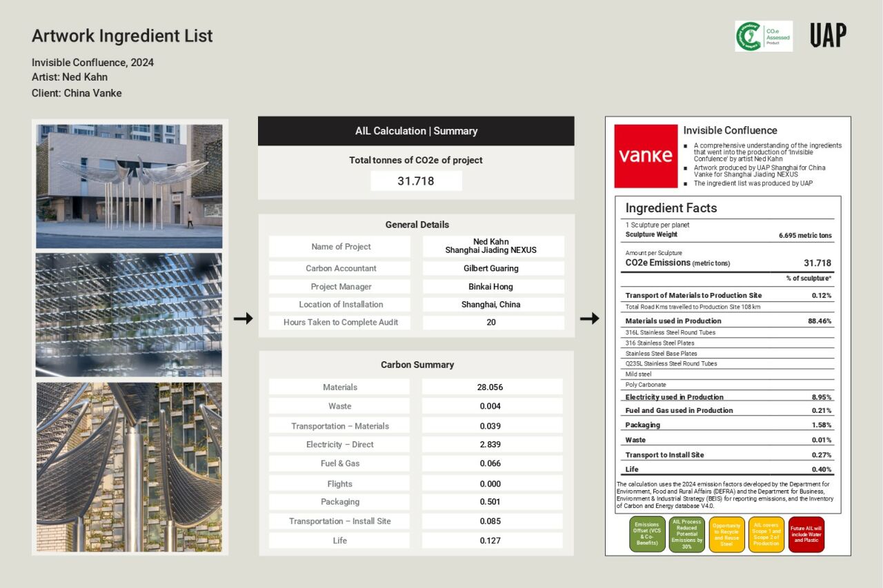
Task: Click the Emissions Offset green badge
Action: click(647, 534)
